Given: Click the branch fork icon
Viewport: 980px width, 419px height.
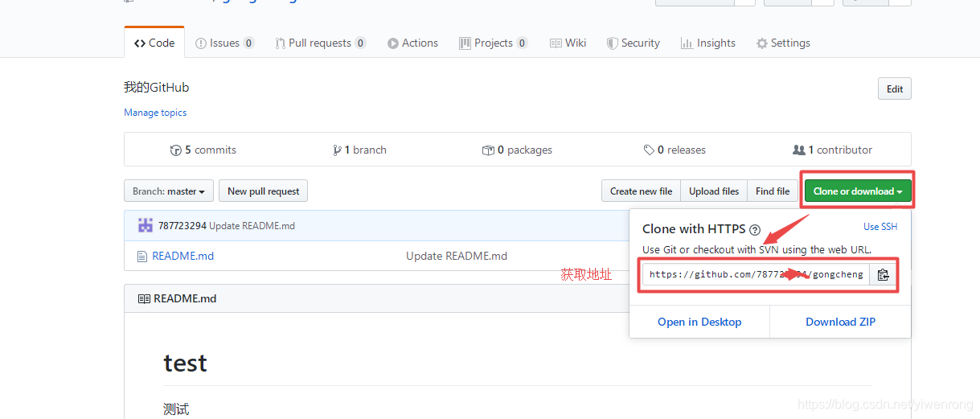Looking at the screenshot, I should coord(336,150).
